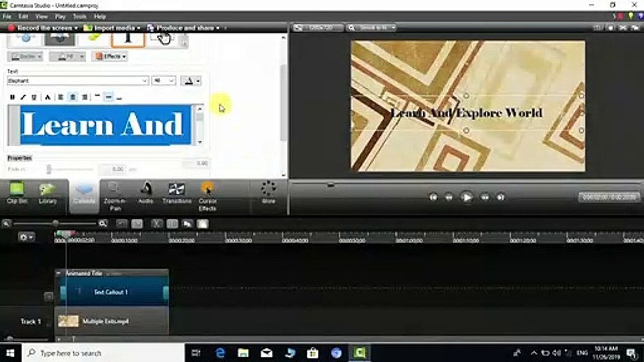The image size is (644, 362).
Task: Click the Fade in slider handle
Action: [49, 169]
